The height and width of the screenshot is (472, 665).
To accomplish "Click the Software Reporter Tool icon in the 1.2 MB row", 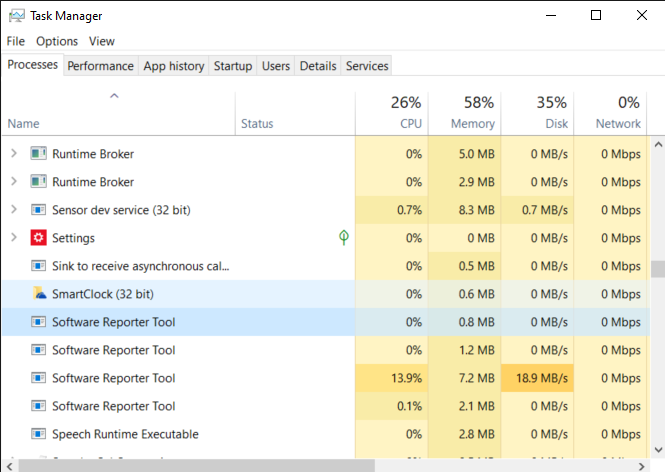I will [38, 349].
